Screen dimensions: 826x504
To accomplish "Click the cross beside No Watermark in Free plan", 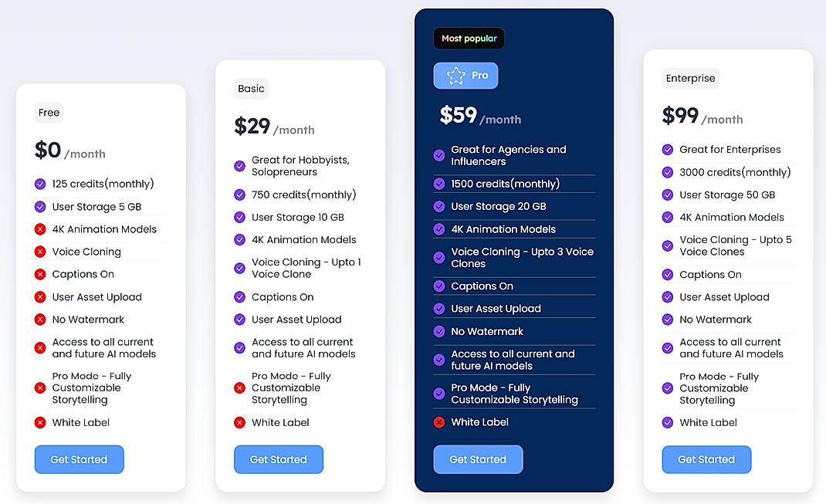I will [x=39, y=320].
